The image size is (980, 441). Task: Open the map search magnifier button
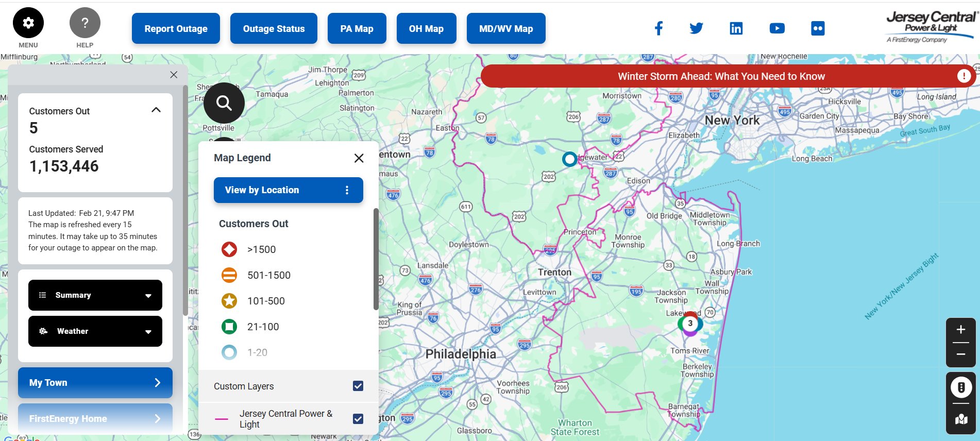[224, 103]
